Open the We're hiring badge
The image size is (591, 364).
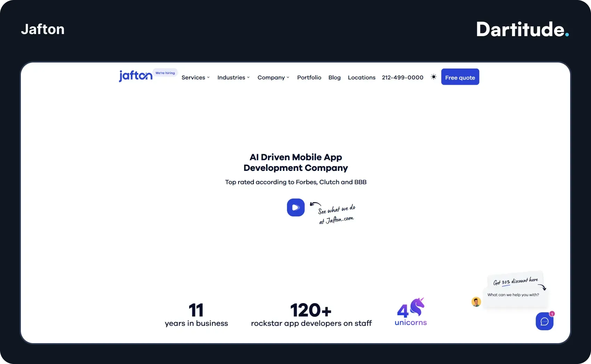tap(165, 73)
